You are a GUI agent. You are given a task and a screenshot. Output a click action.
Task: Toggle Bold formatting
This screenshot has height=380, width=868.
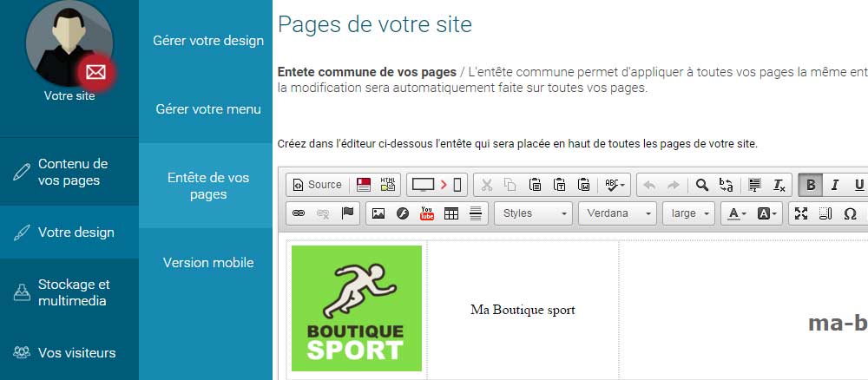tap(811, 185)
